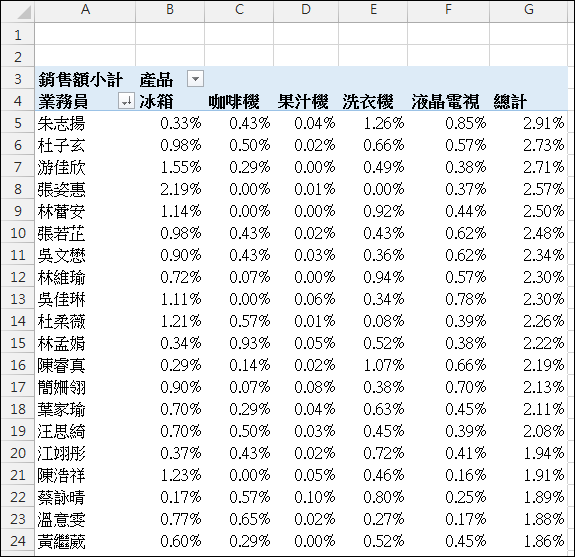Viewport: 575px width, 557px height.
Task: Select column C header
Action: click(x=239, y=10)
